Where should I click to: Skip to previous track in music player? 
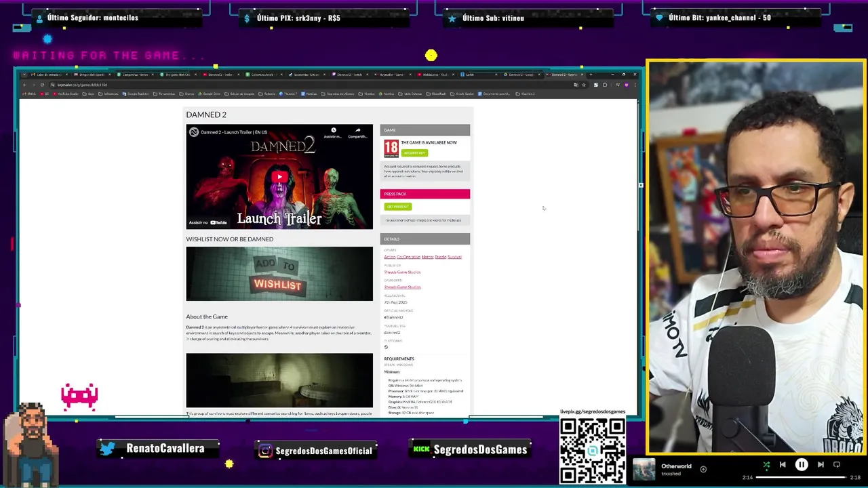click(783, 465)
